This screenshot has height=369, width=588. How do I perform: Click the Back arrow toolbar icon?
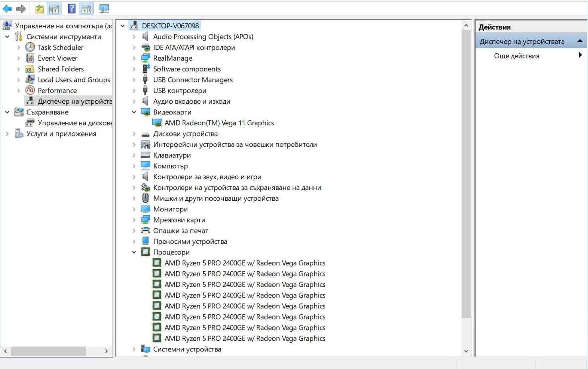(8, 8)
